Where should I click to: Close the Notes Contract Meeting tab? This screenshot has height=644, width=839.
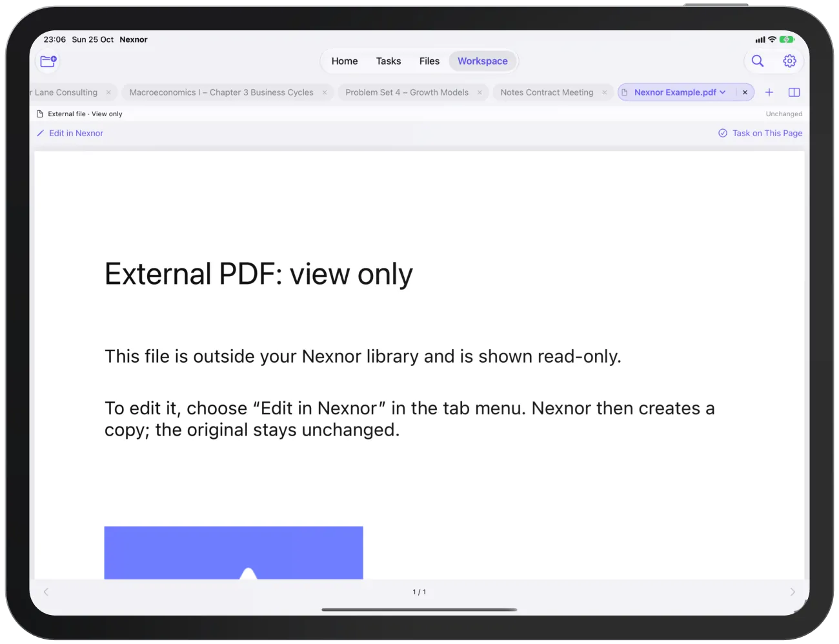tap(605, 92)
